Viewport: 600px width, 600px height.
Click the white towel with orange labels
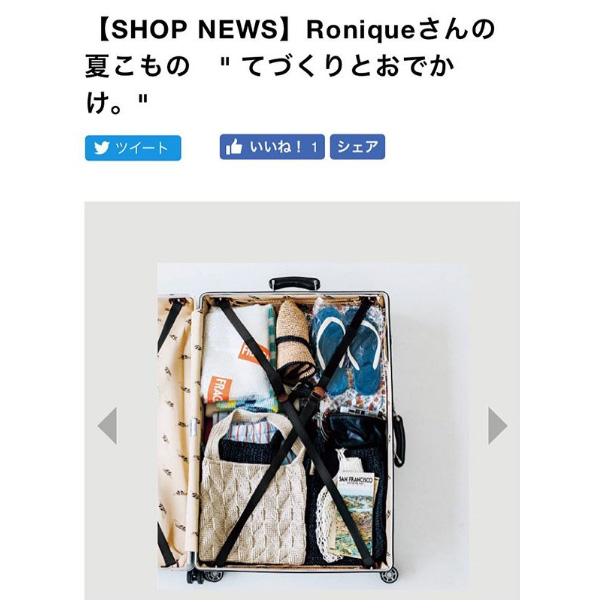click(236, 353)
